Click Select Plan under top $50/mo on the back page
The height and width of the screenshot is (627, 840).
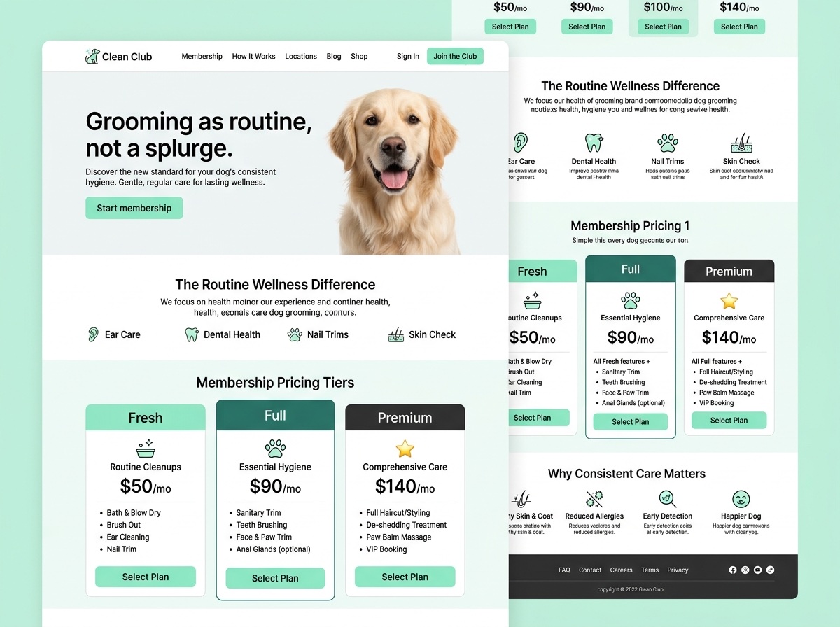point(511,27)
